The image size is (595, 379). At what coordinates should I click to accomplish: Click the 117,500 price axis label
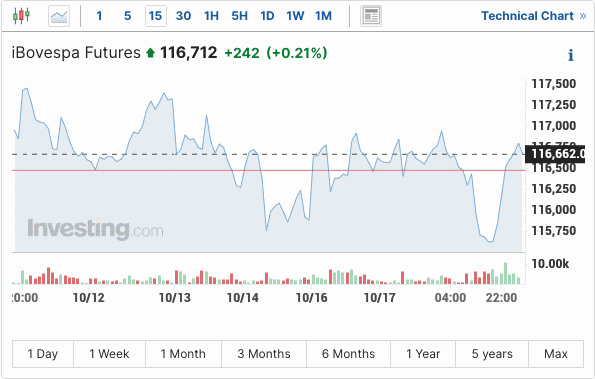[x=554, y=84]
